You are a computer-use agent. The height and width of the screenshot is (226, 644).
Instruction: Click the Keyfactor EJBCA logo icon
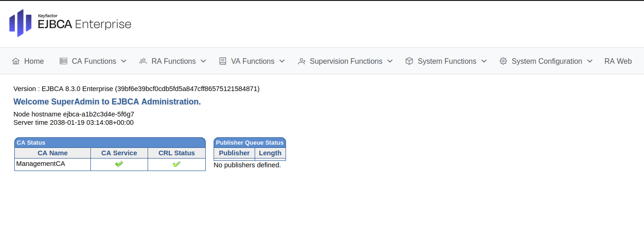(x=20, y=23)
